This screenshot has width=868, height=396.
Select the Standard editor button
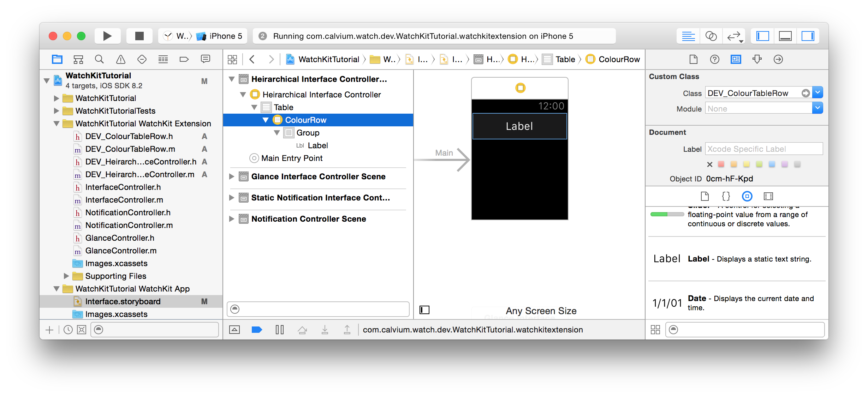(688, 36)
